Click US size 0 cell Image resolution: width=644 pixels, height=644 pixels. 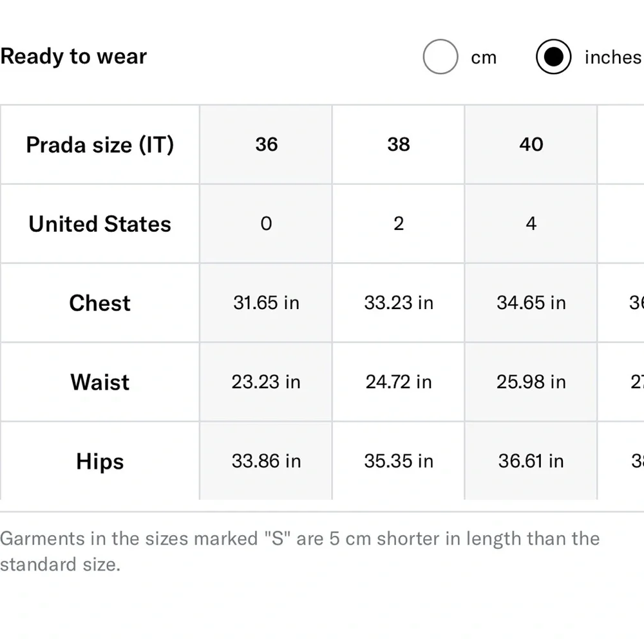pyautogui.click(x=266, y=224)
